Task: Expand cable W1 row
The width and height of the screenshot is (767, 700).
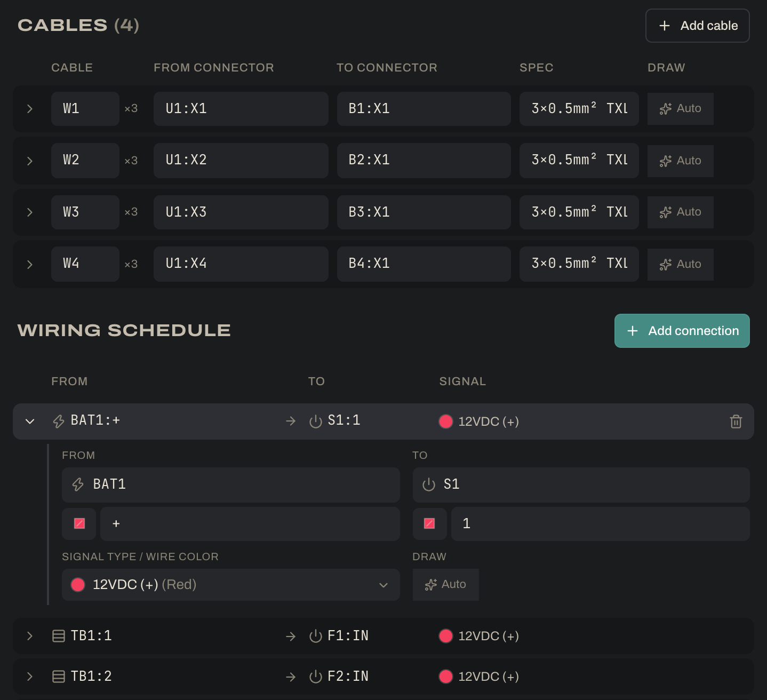Action: 30,109
